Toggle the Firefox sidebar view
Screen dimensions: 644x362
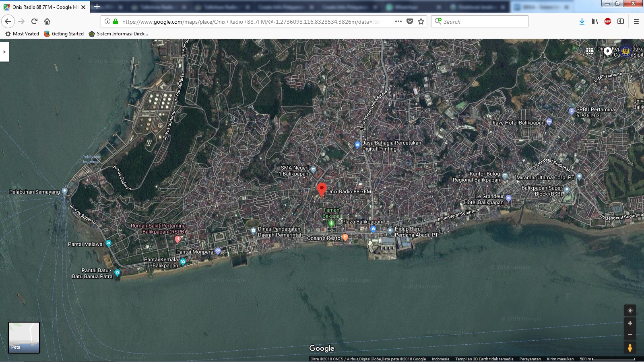[x=621, y=22]
